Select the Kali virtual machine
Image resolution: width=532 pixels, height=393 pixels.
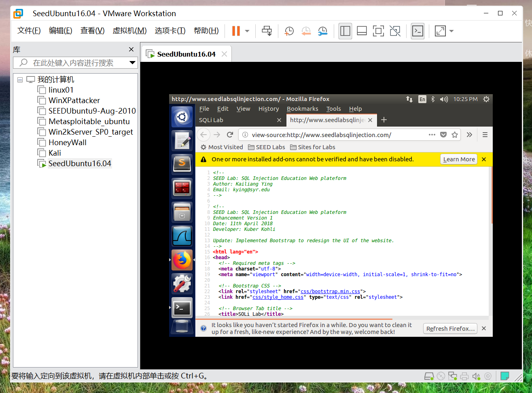click(x=55, y=153)
